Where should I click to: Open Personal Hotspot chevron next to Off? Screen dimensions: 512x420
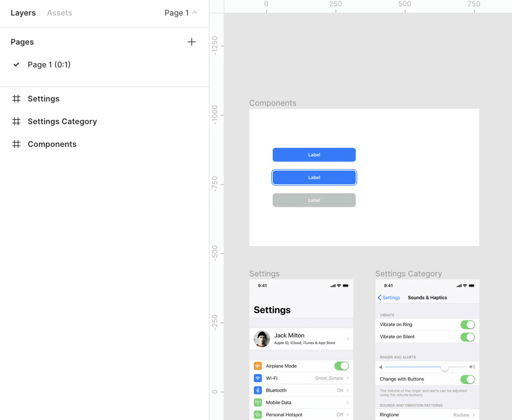348,414
